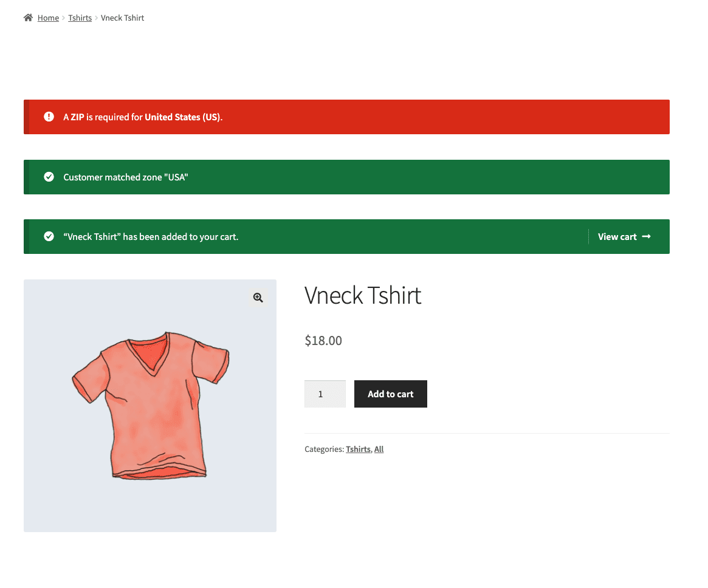This screenshot has height=588, width=708.
Task: Click the exclamation icon in red error notice
Action: pyautogui.click(x=49, y=117)
